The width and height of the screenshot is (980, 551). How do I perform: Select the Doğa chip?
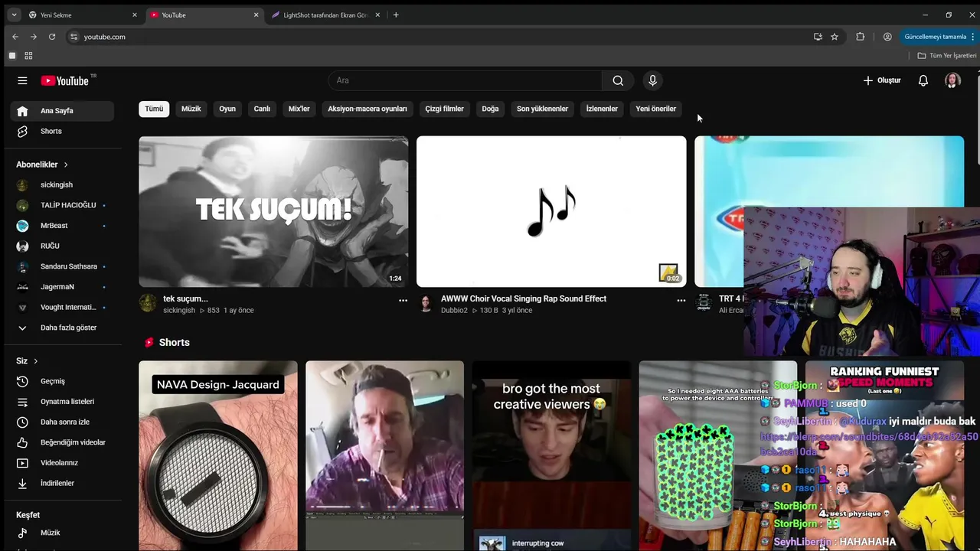coord(490,109)
